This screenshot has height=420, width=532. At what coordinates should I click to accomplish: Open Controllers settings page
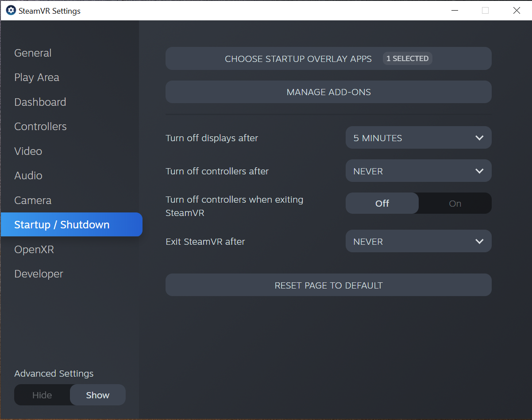(40, 127)
